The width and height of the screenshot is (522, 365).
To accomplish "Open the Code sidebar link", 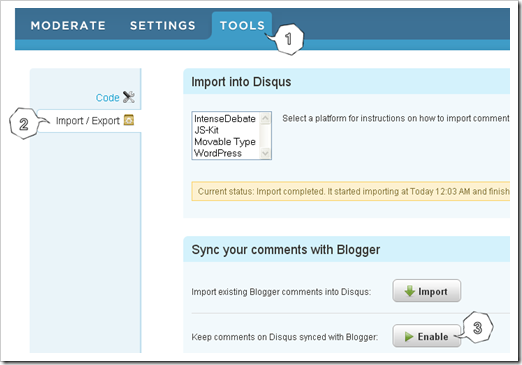I will [107, 97].
